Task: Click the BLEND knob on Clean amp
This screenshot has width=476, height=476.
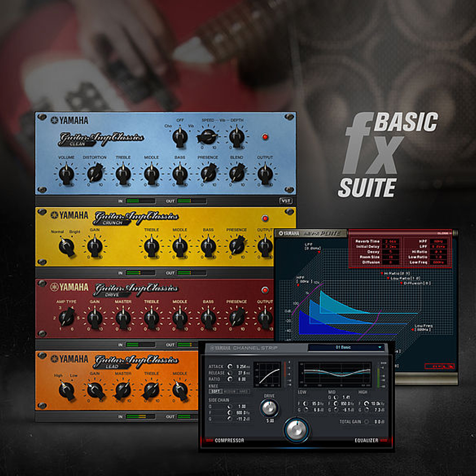Action: [237, 174]
